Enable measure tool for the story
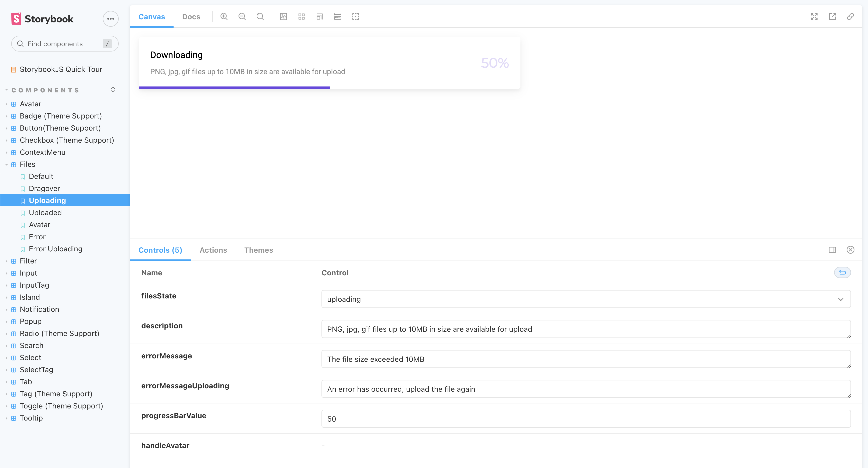The height and width of the screenshot is (468, 868). [337, 16]
